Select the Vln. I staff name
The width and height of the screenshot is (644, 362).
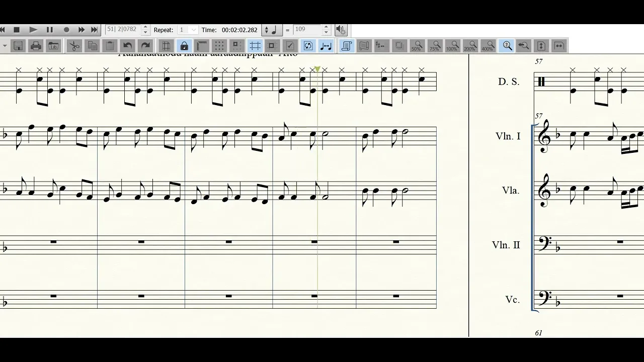[x=508, y=136]
